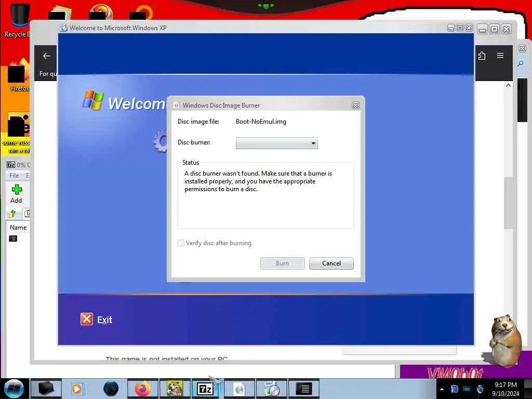Click the Name column header in 7-Zip
Image resolution: width=532 pixels, height=399 pixels.
(x=18, y=228)
